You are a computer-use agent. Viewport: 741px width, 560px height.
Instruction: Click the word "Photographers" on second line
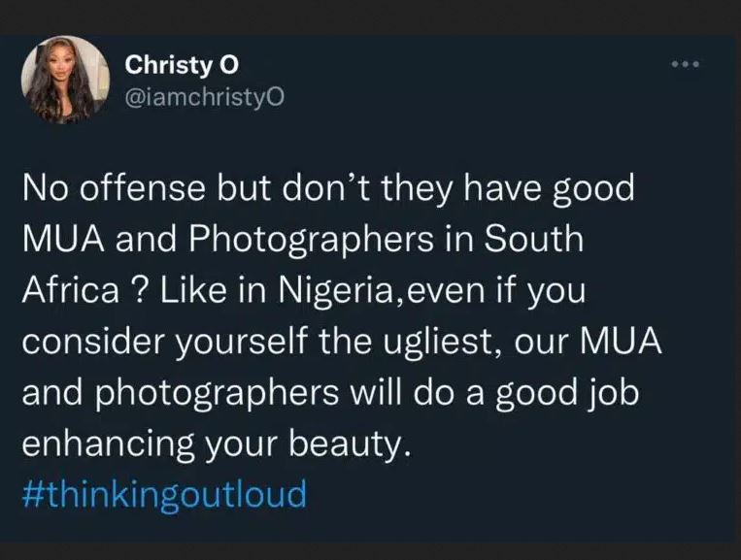point(289,239)
